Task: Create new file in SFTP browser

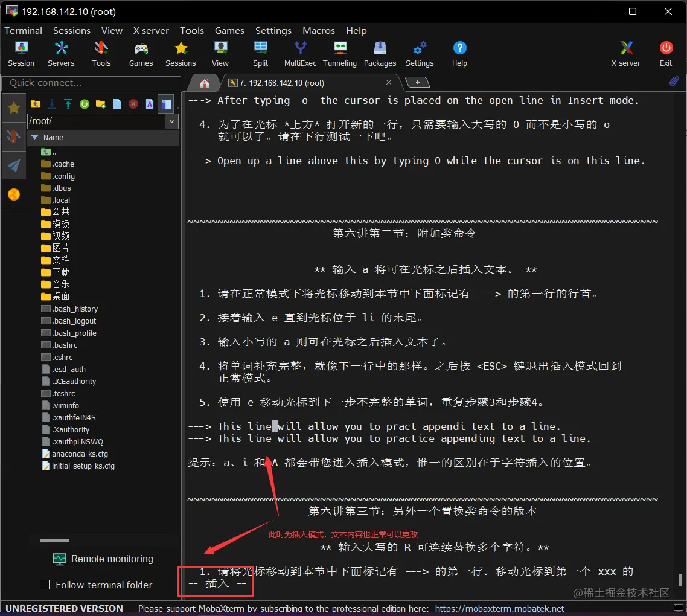Action: click(x=117, y=104)
